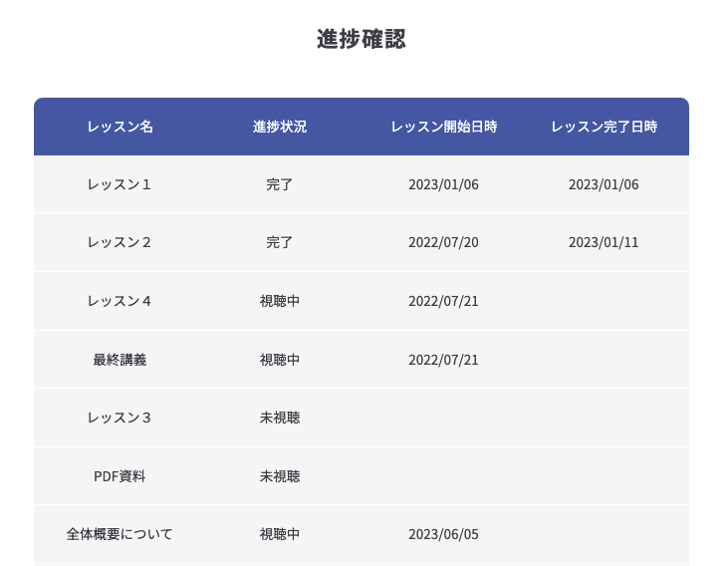
Task: Click the 未視聴 status for PDF資料
Action: (x=280, y=476)
